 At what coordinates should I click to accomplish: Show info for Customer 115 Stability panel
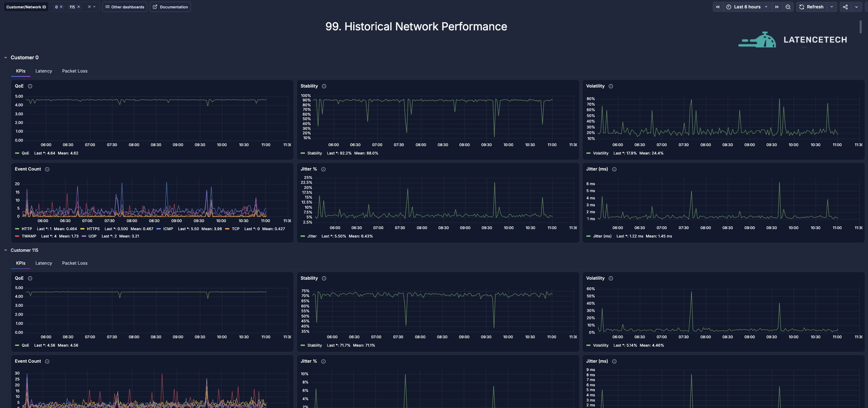(x=324, y=278)
